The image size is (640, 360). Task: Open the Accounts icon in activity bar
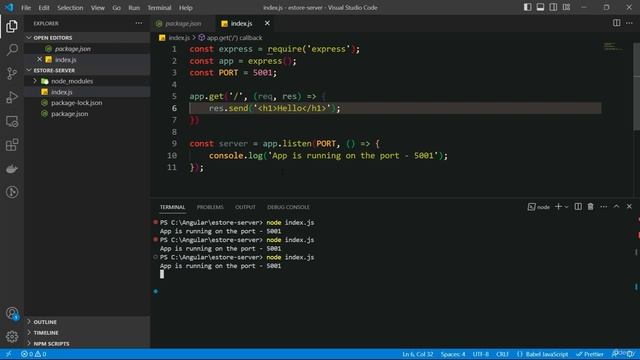click(x=12, y=313)
